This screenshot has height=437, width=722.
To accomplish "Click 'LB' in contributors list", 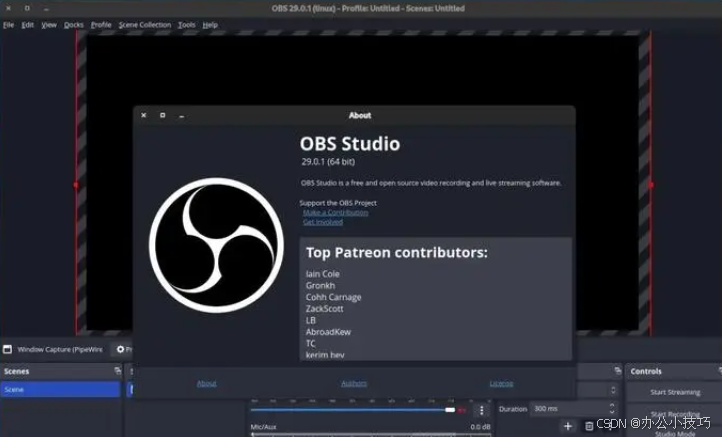I will 310,320.
